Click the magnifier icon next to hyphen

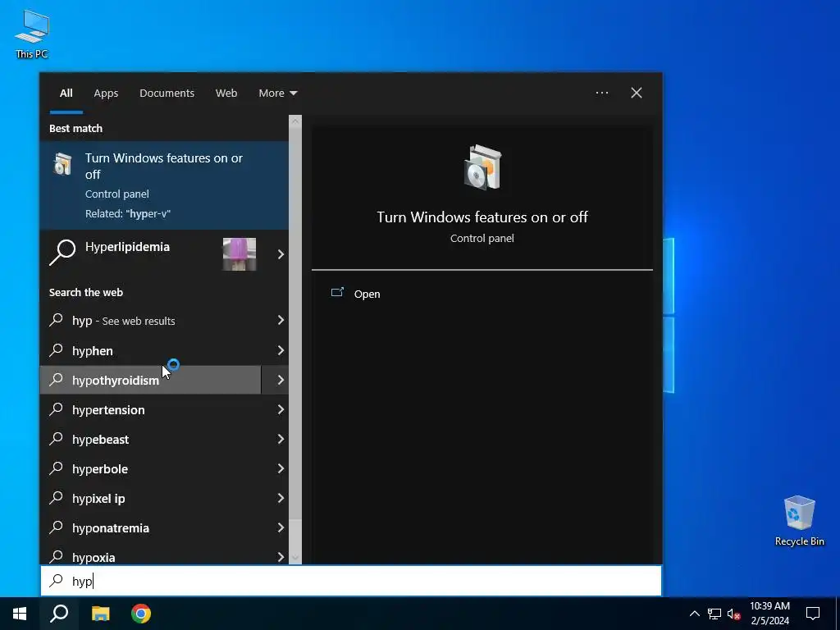(x=57, y=349)
